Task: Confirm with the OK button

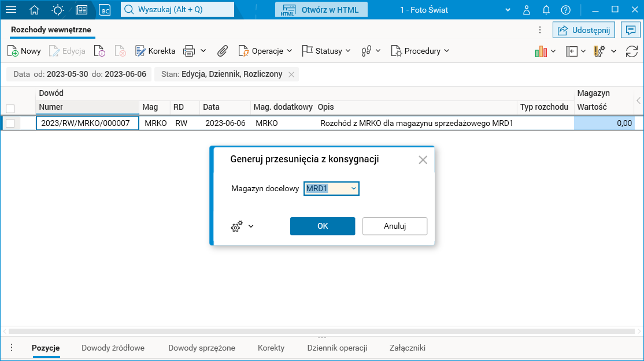Action: pos(323,226)
